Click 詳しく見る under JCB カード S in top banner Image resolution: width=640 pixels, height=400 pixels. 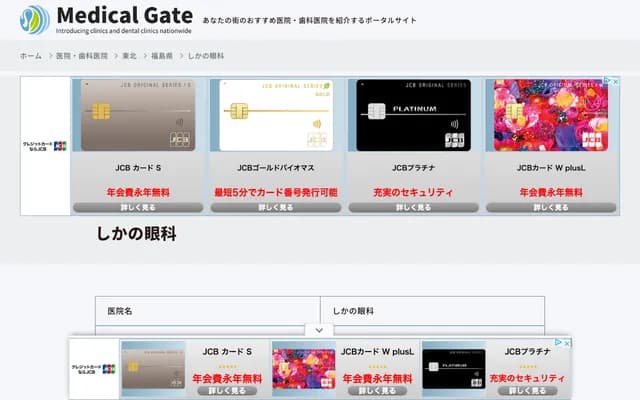point(138,207)
